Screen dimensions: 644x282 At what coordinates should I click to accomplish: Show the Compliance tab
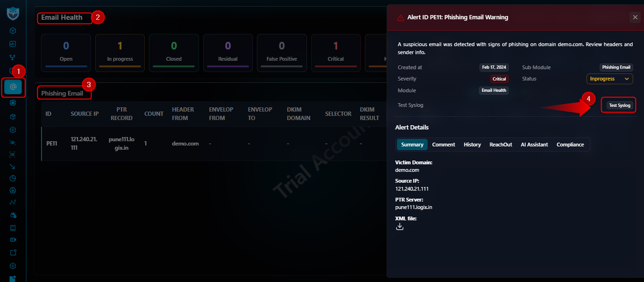coord(570,145)
